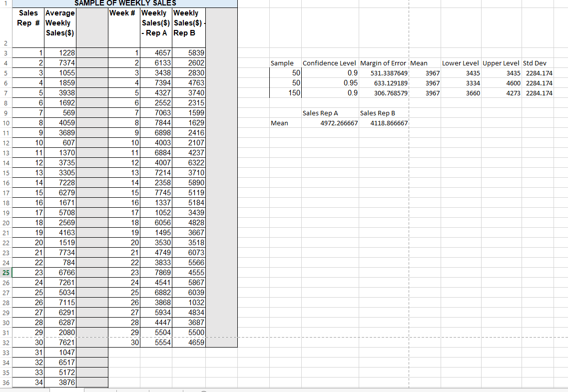Click average weekly sales cell 1228
Image resolution: width=568 pixels, height=392 pixels.
point(60,53)
